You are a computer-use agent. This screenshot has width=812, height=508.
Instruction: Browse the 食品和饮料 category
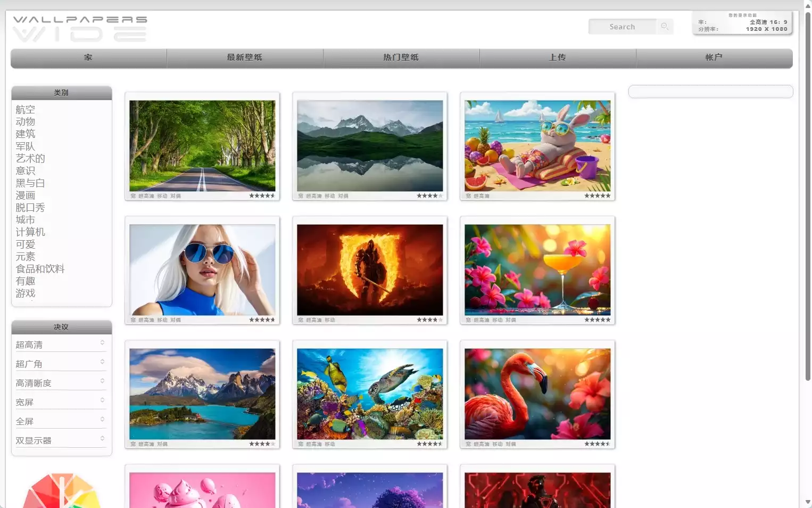[40, 269]
